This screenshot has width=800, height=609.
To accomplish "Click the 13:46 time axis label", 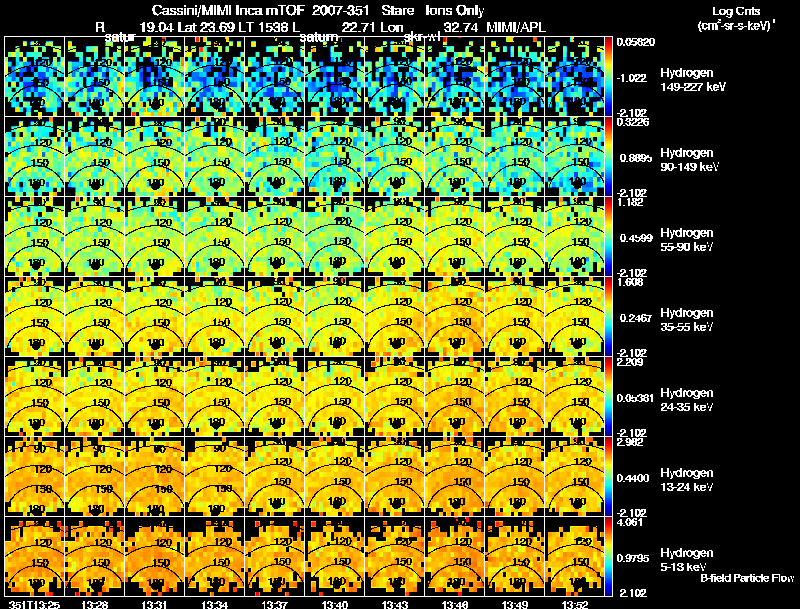I will (x=455, y=604).
